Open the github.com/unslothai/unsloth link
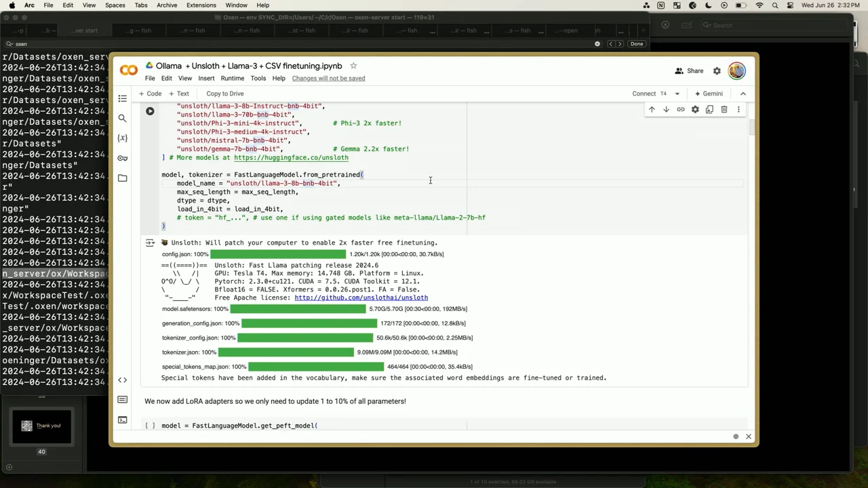 (x=361, y=298)
